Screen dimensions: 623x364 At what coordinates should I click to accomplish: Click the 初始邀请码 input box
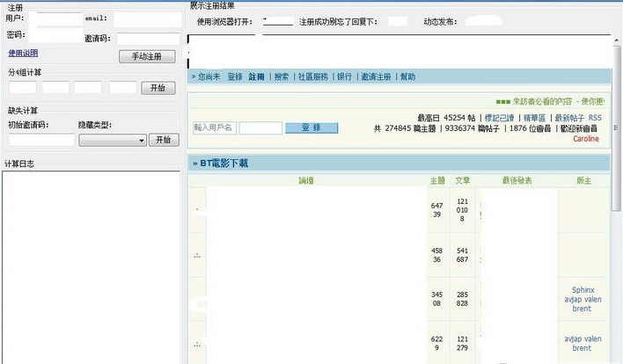click(41, 140)
